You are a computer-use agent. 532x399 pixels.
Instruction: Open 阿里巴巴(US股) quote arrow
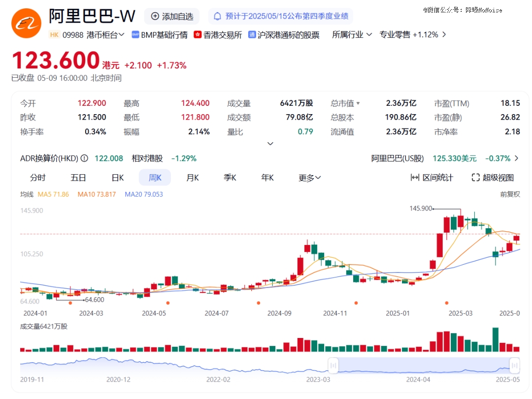[516, 158]
